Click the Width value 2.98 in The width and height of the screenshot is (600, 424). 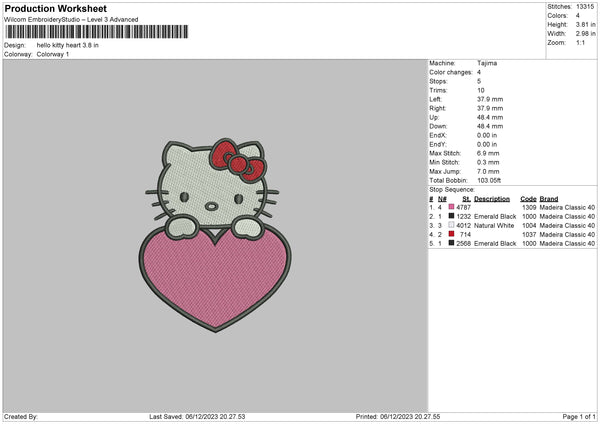click(585, 34)
